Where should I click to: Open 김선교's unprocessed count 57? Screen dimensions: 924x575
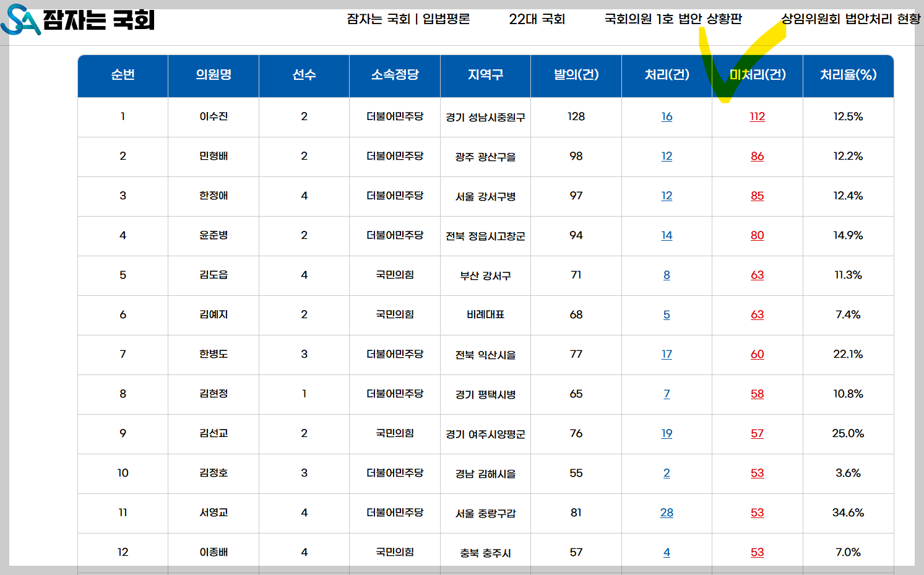coord(758,433)
